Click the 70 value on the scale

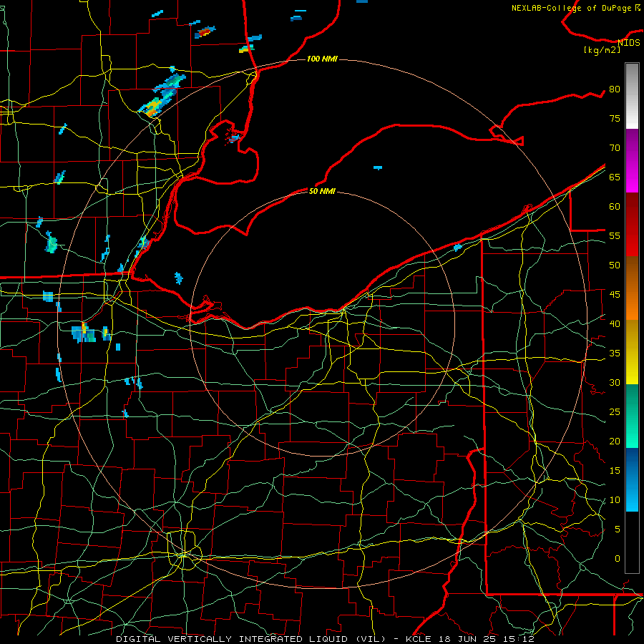tap(615, 148)
